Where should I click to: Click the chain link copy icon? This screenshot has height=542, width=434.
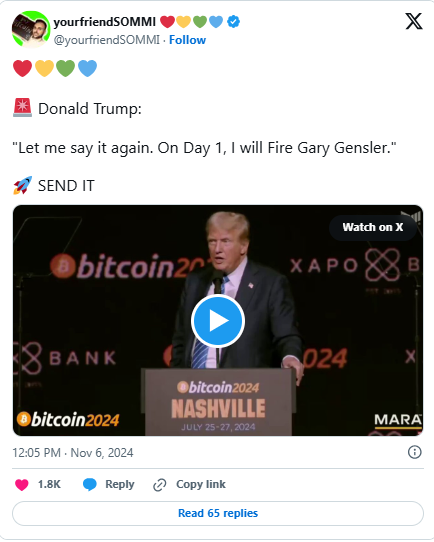tap(160, 485)
